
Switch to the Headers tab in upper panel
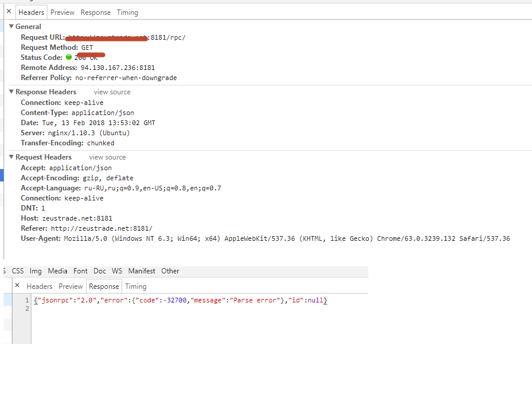pyautogui.click(x=31, y=12)
